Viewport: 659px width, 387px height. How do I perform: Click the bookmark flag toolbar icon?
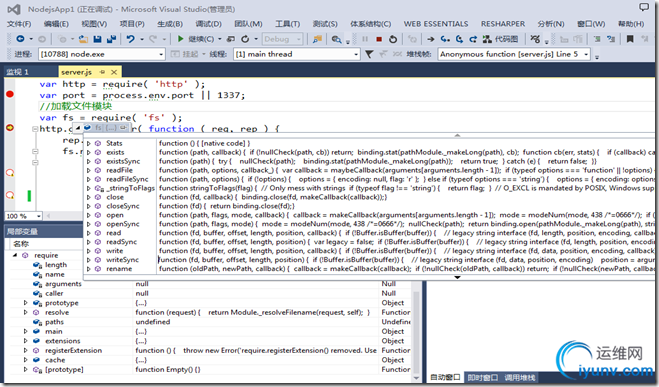point(630,39)
